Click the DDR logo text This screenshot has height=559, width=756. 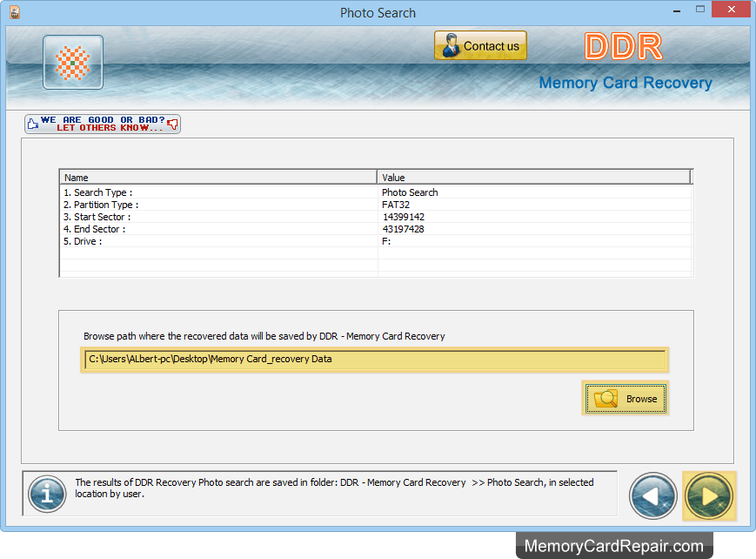[624, 46]
